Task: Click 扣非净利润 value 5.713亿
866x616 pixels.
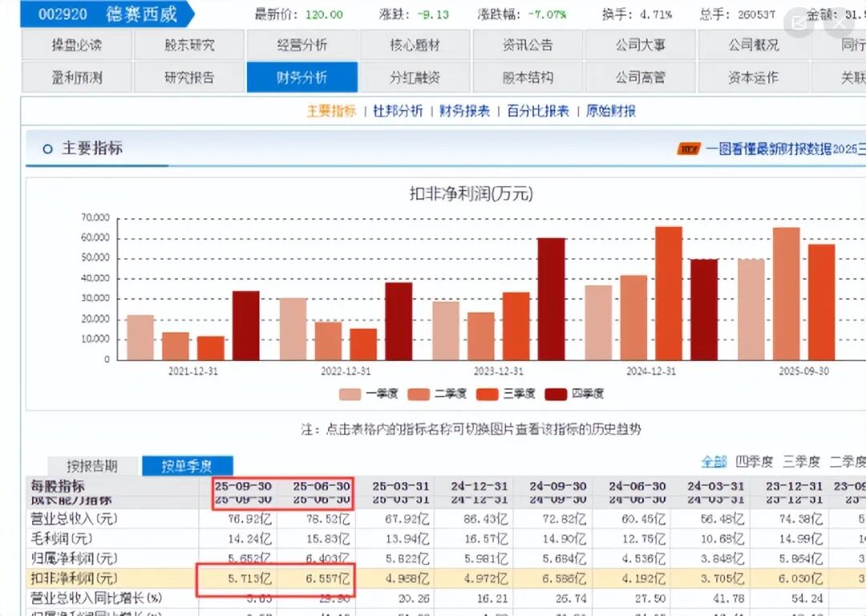Action: 249,578
